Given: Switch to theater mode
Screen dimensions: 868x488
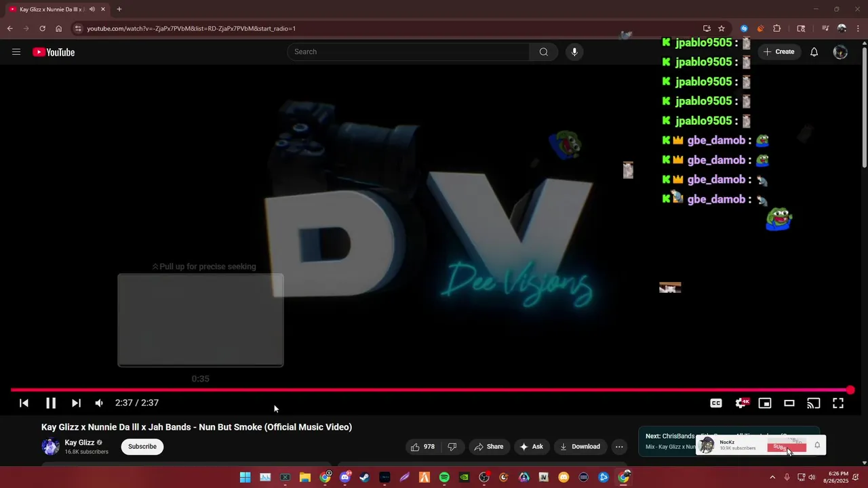Looking at the screenshot, I should coord(789,403).
